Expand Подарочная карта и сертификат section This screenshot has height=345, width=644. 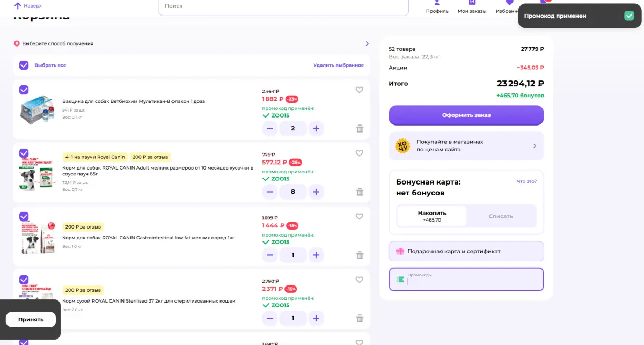point(466,251)
